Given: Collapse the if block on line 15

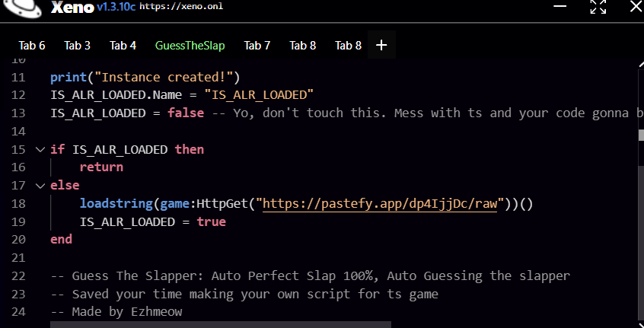Looking at the screenshot, I should click(x=40, y=149).
